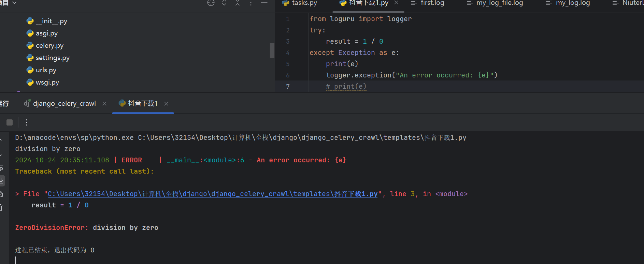Expand all items in project tree
The height and width of the screenshot is (264, 644).
(x=224, y=3)
